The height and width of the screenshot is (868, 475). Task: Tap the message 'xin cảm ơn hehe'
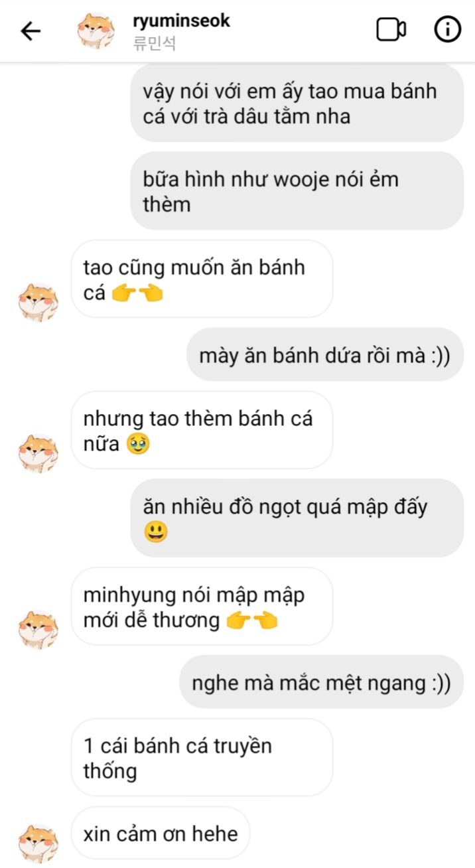(161, 833)
